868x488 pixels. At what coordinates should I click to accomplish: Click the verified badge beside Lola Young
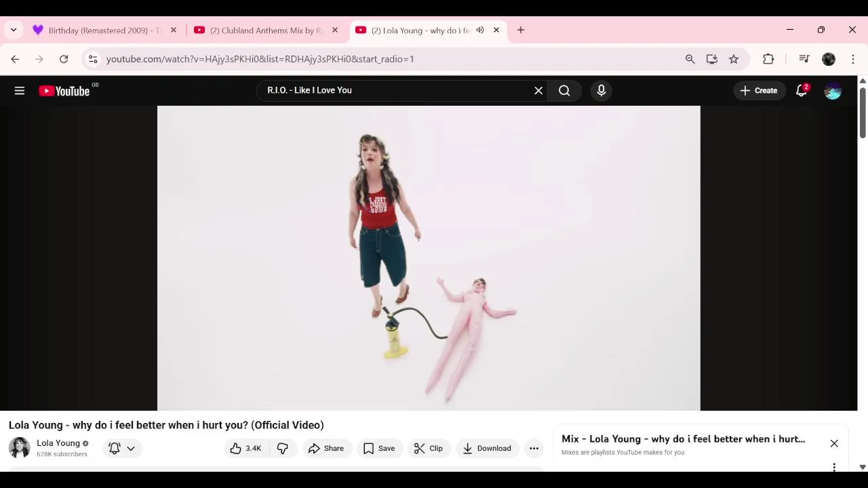pyautogui.click(x=85, y=443)
